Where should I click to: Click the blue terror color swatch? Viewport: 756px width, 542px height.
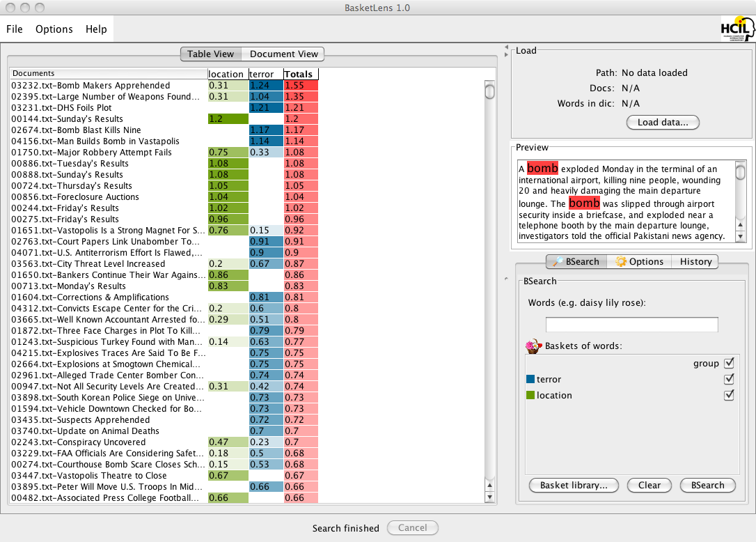(530, 380)
